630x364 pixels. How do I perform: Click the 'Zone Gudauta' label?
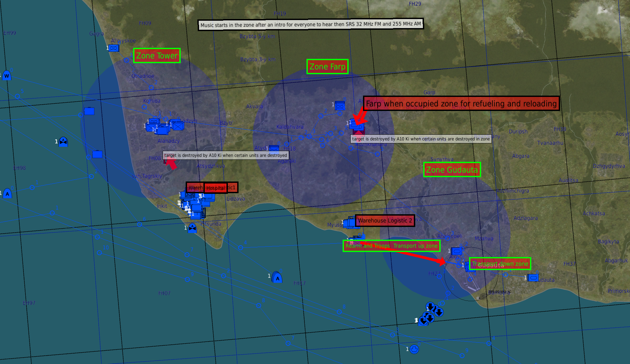pyautogui.click(x=452, y=170)
